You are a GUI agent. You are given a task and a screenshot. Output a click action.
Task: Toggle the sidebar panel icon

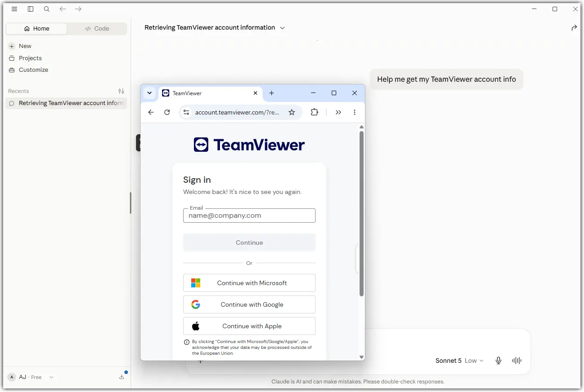tap(31, 9)
